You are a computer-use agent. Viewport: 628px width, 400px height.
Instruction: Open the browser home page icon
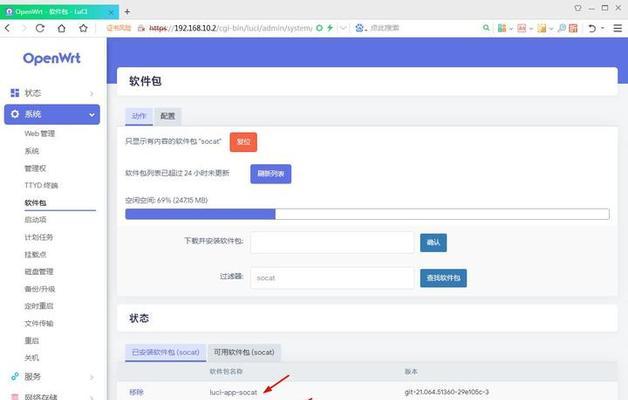click(x=62, y=28)
